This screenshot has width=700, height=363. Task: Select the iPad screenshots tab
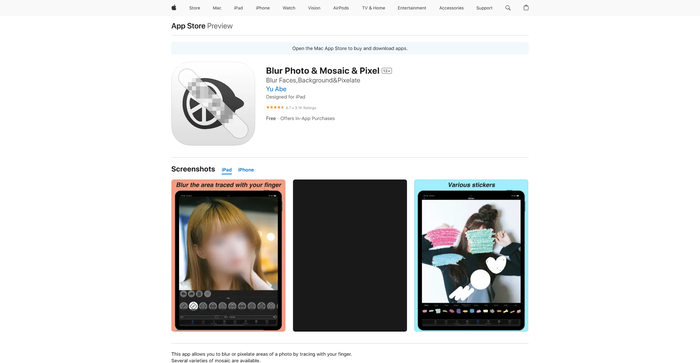coord(227,170)
